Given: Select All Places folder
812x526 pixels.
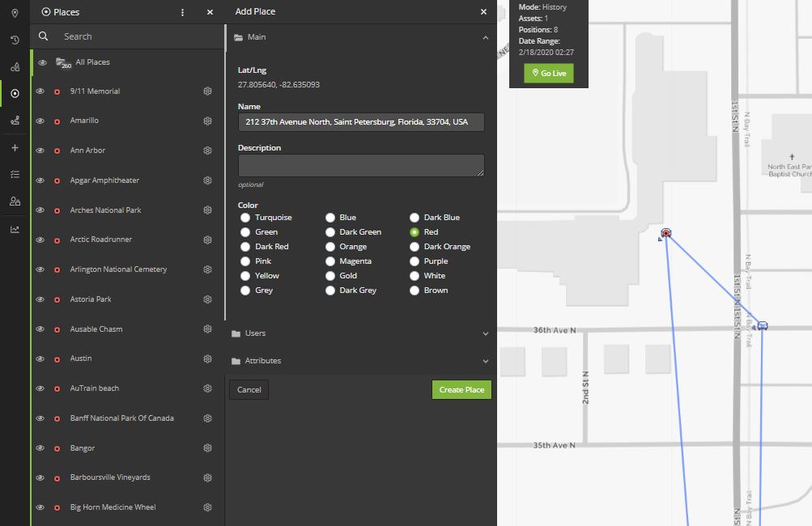Looking at the screenshot, I should pos(92,62).
